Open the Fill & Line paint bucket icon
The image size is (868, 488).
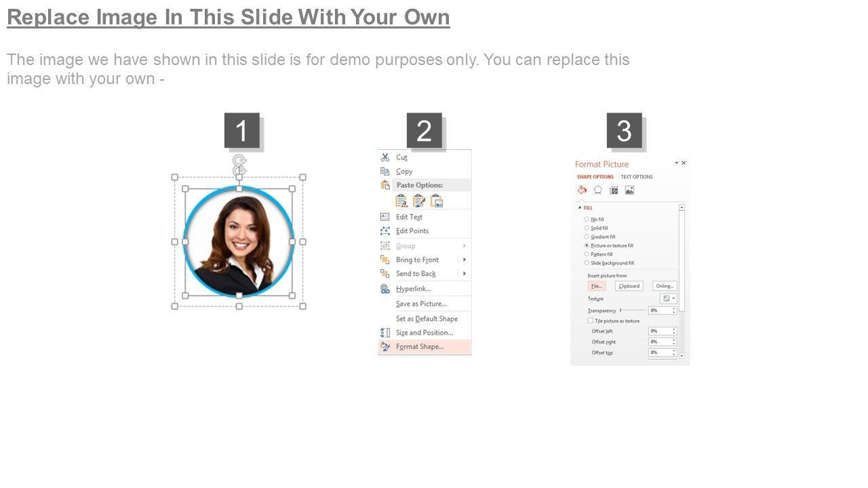(x=582, y=190)
